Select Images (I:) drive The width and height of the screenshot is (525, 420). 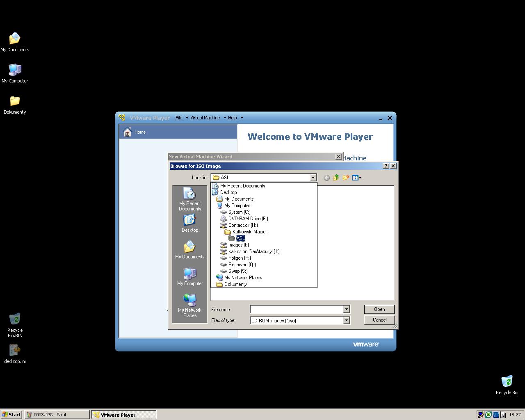[264, 245]
